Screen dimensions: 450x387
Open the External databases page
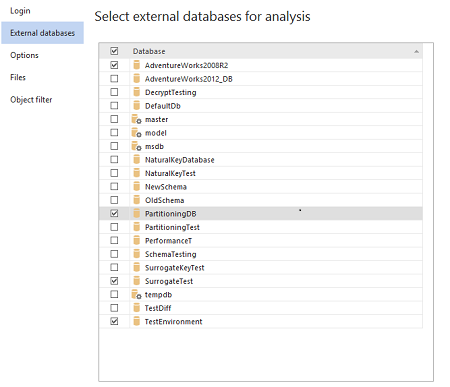click(42, 33)
